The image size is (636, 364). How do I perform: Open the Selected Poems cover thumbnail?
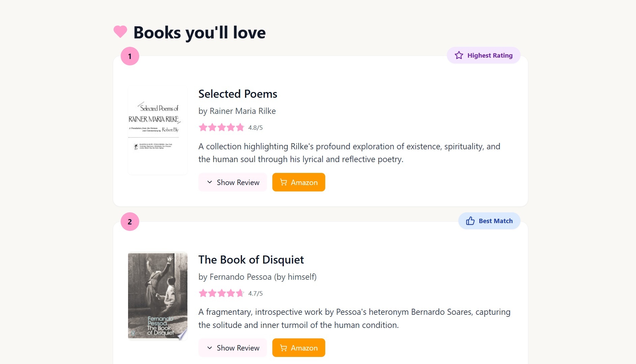[x=158, y=130]
